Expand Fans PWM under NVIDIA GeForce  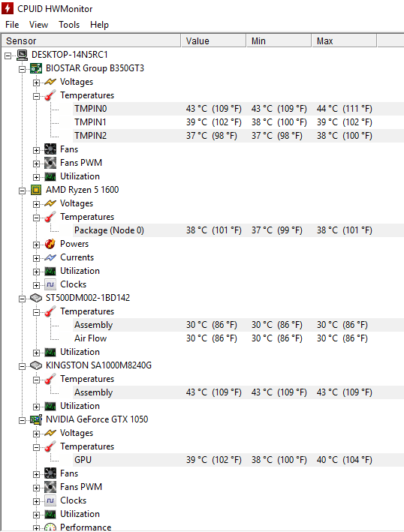pos(36,488)
